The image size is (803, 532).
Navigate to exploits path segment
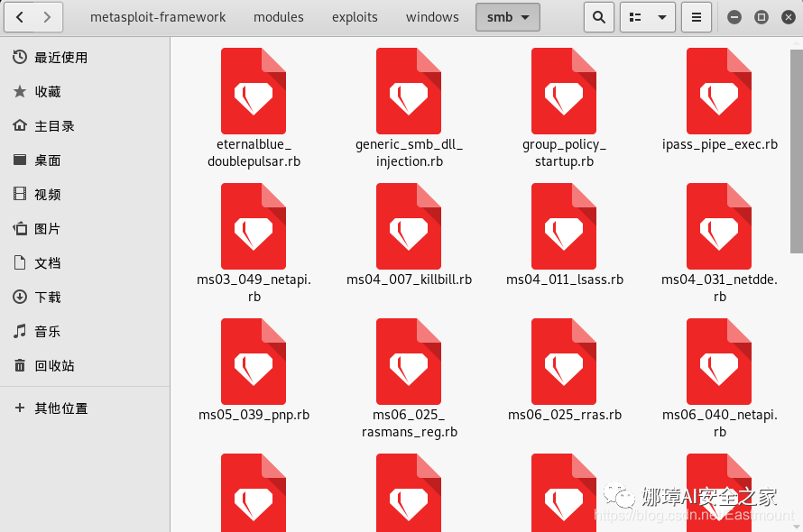click(355, 17)
